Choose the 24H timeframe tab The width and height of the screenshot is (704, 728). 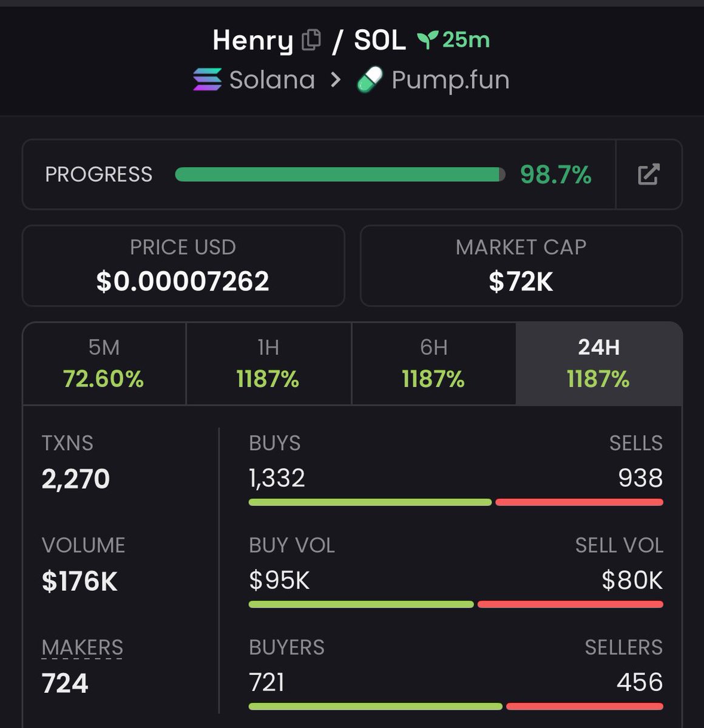(x=598, y=363)
